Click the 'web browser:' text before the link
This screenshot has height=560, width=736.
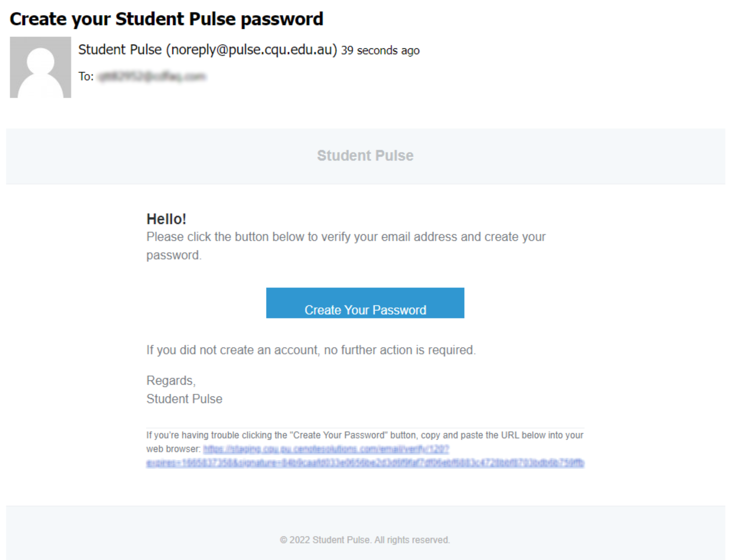pyautogui.click(x=173, y=449)
